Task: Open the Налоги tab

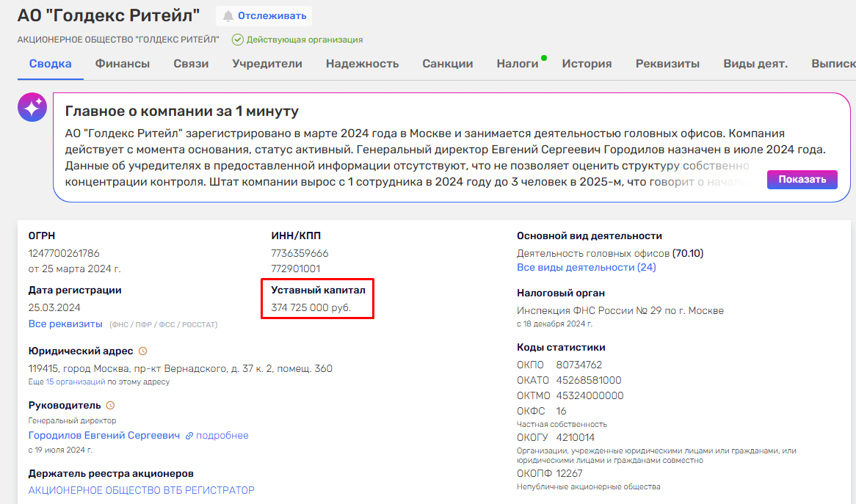Action: click(518, 64)
